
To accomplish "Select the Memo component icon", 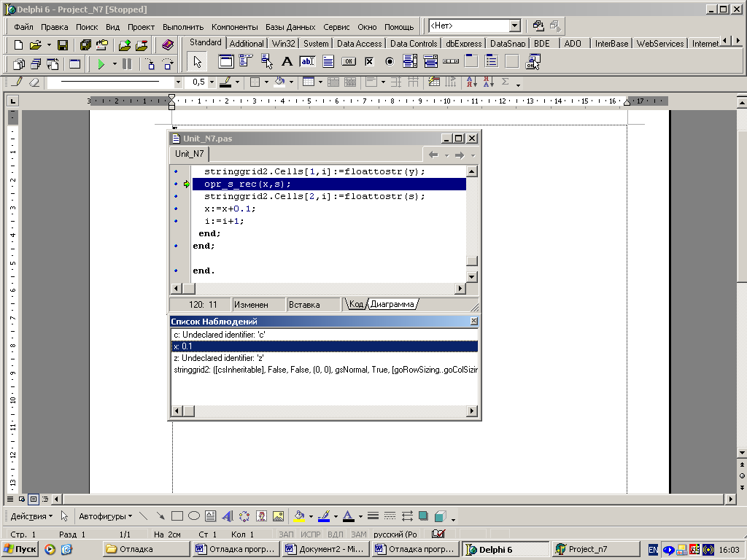I will click(328, 61).
